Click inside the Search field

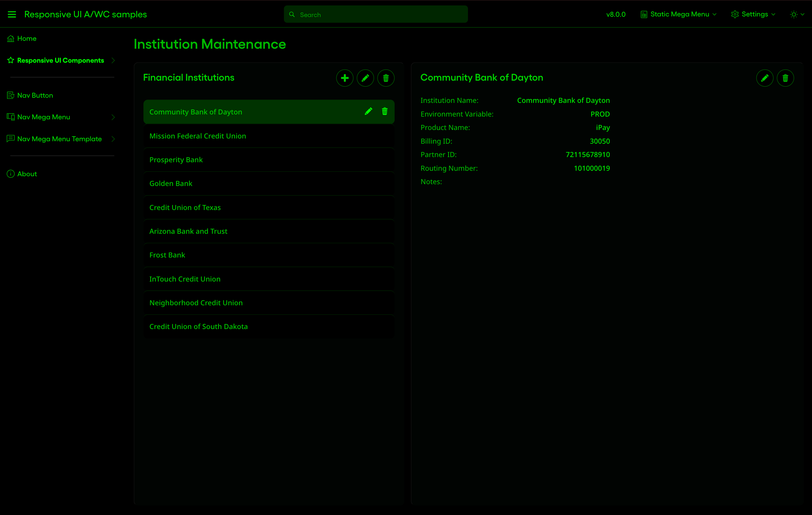click(x=375, y=14)
